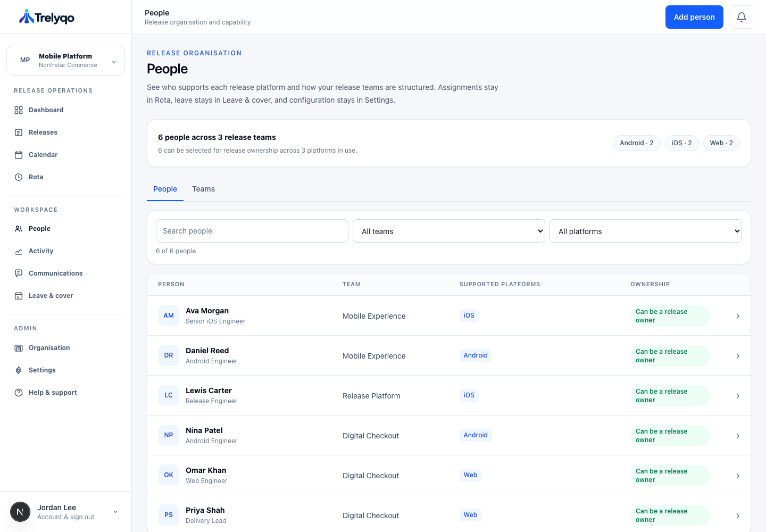
Task: Click Priya Shah's Web tag
Action: [x=470, y=515]
